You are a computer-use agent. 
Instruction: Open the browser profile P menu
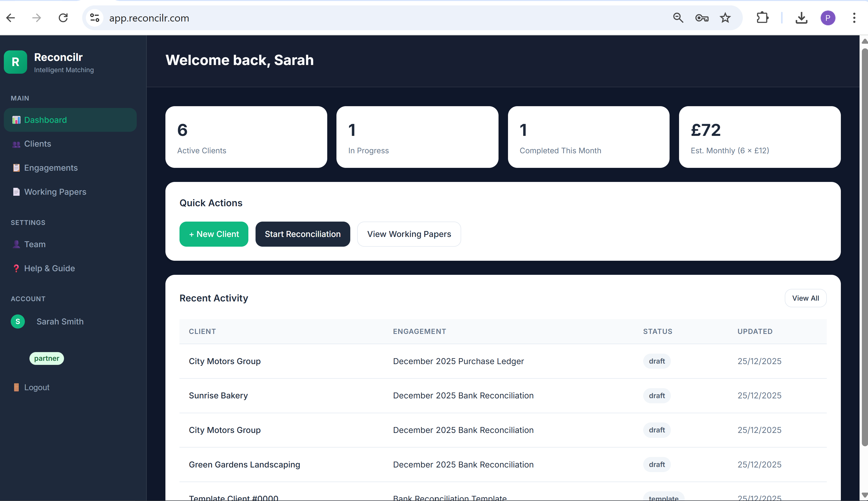click(828, 18)
